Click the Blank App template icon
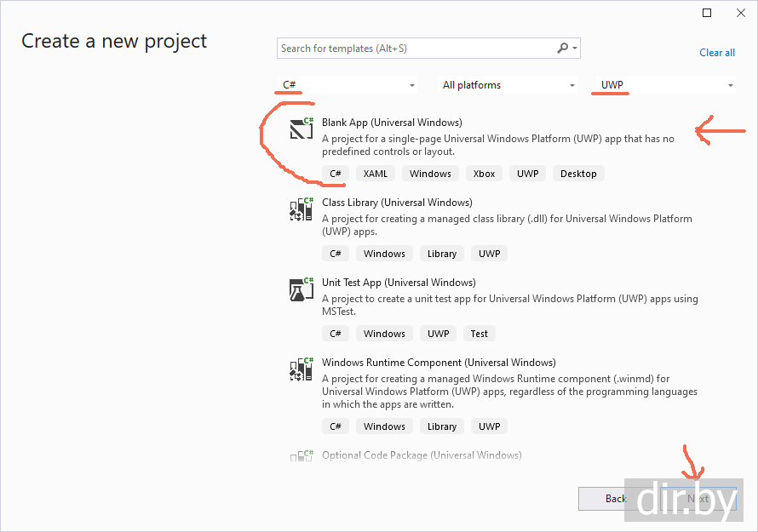 click(301, 128)
